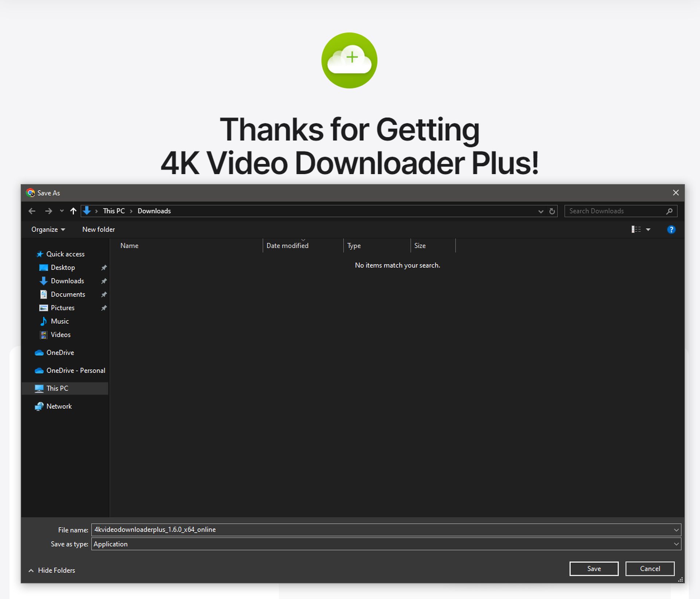The width and height of the screenshot is (700, 599).
Task: Click the Forward navigation arrow
Action: [x=48, y=211]
